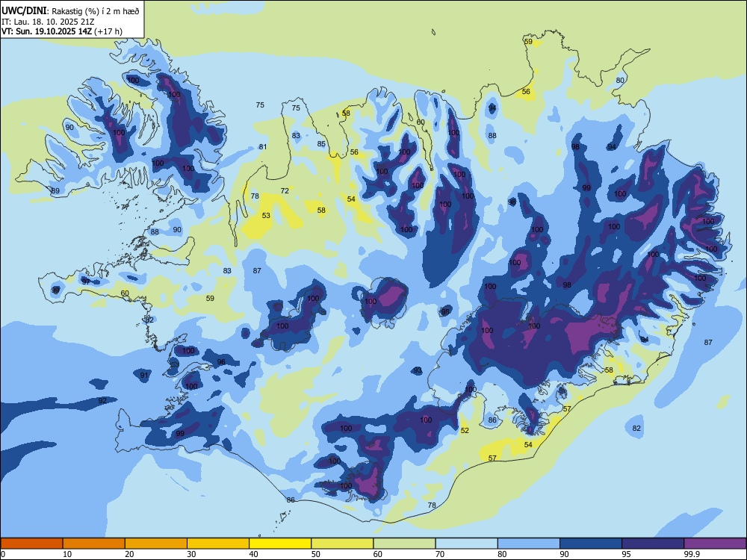Click the map value '52' near the south coast
The image size is (747, 560).
pos(465,431)
